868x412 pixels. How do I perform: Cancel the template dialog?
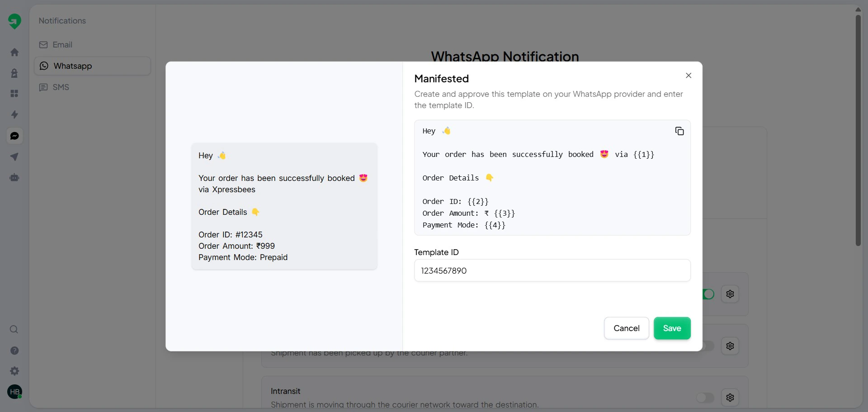tap(626, 328)
